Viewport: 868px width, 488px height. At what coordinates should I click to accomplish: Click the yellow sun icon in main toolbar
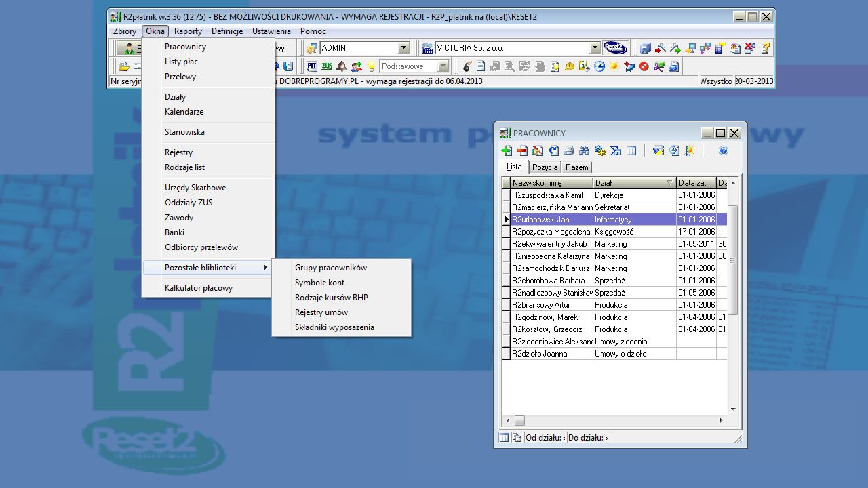coord(614,66)
